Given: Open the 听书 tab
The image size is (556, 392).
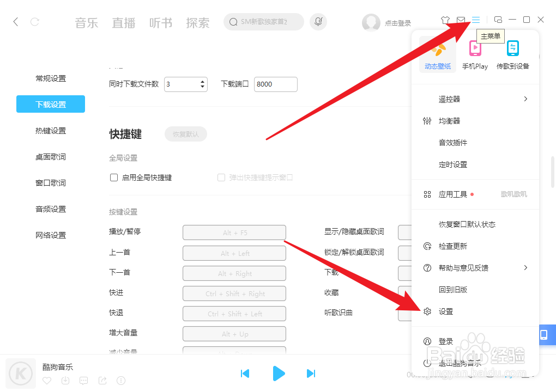Looking at the screenshot, I should pos(161,23).
